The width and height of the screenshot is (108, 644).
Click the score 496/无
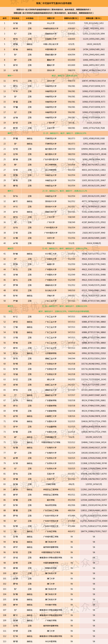(71, 485)
